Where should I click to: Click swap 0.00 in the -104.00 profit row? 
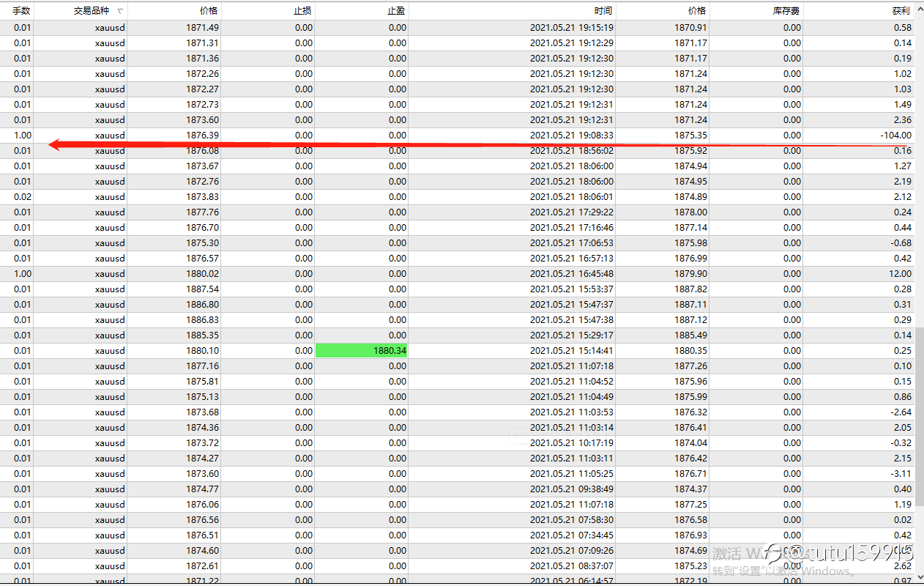click(792, 136)
